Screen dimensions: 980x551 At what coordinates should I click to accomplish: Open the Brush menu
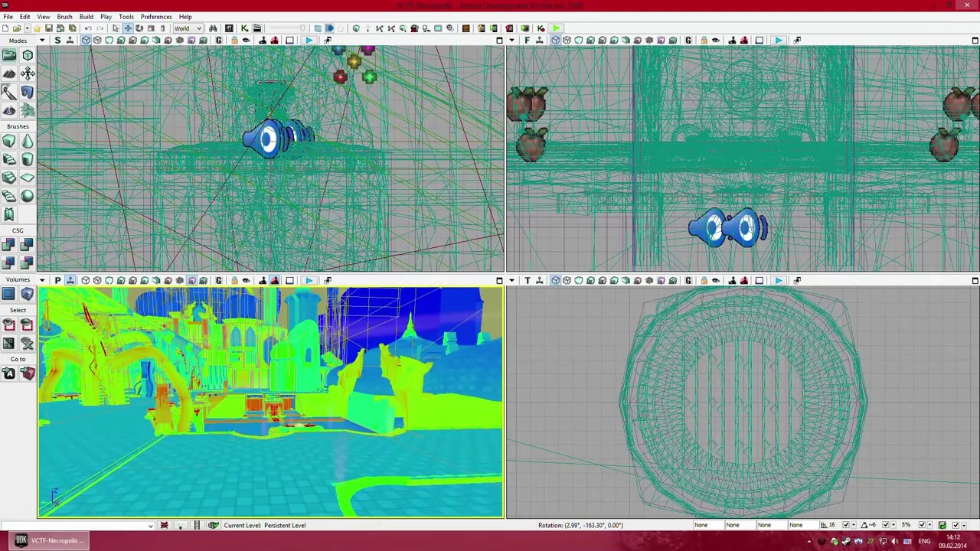pos(64,16)
